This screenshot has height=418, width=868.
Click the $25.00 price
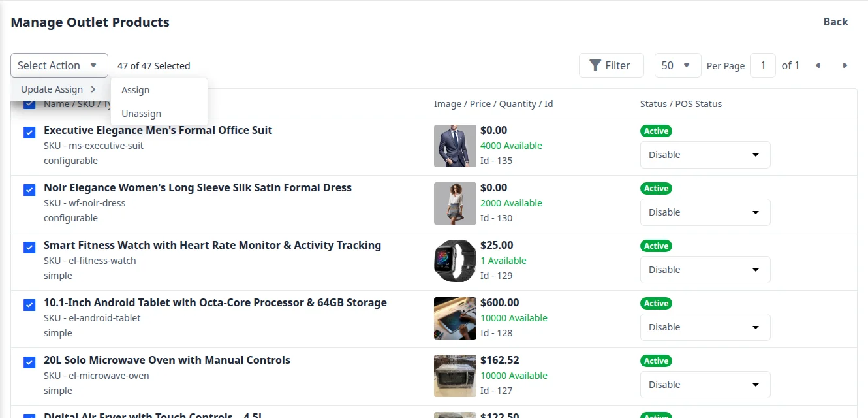point(497,245)
